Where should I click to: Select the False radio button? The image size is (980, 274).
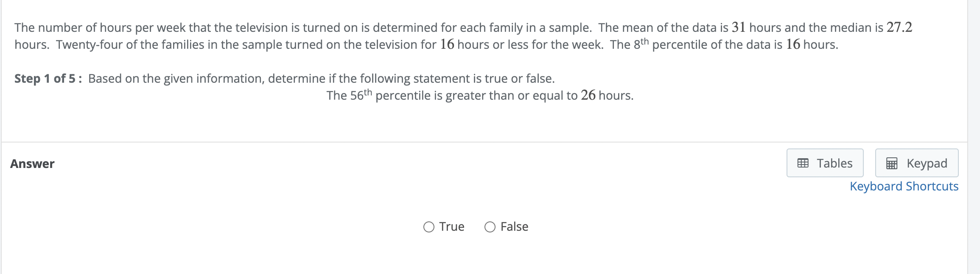(490, 227)
